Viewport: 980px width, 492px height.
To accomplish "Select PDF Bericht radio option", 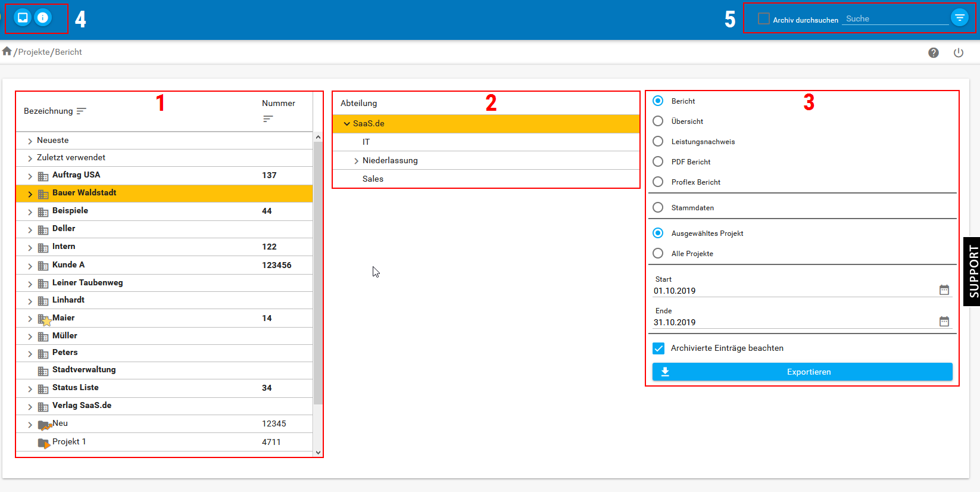I will [x=658, y=161].
